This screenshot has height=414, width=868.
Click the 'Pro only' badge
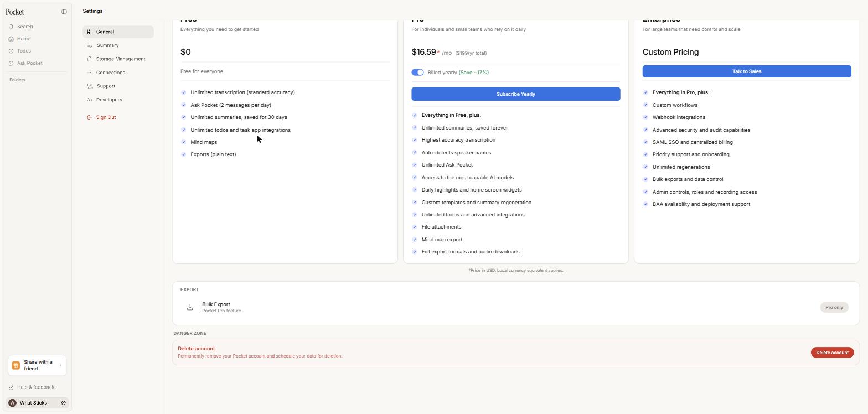click(x=834, y=307)
